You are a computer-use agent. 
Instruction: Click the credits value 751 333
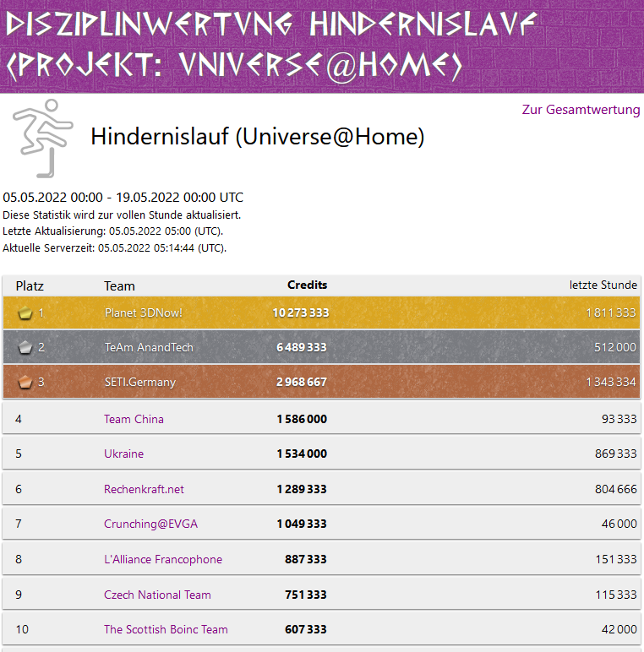pos(306,595)
